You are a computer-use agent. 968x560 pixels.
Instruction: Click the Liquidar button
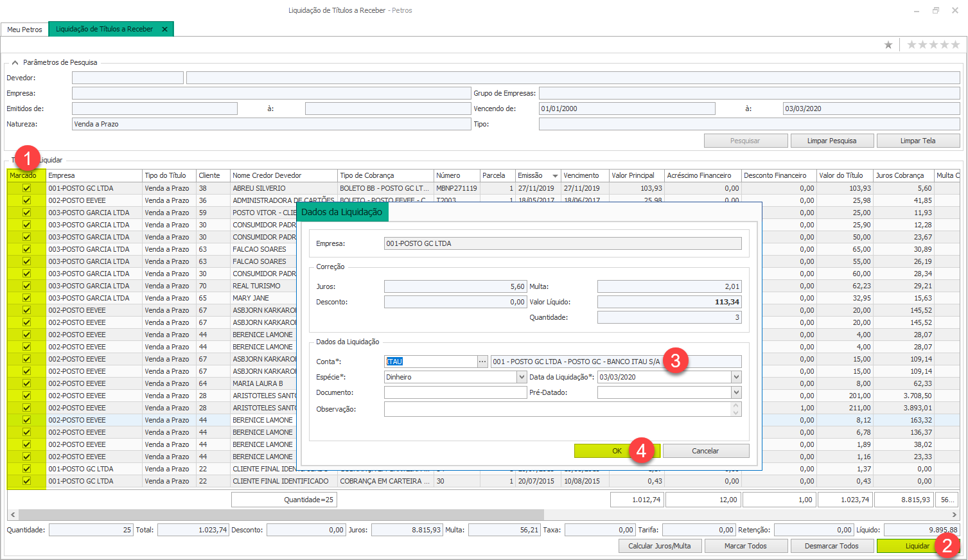[x=917, y=546]
